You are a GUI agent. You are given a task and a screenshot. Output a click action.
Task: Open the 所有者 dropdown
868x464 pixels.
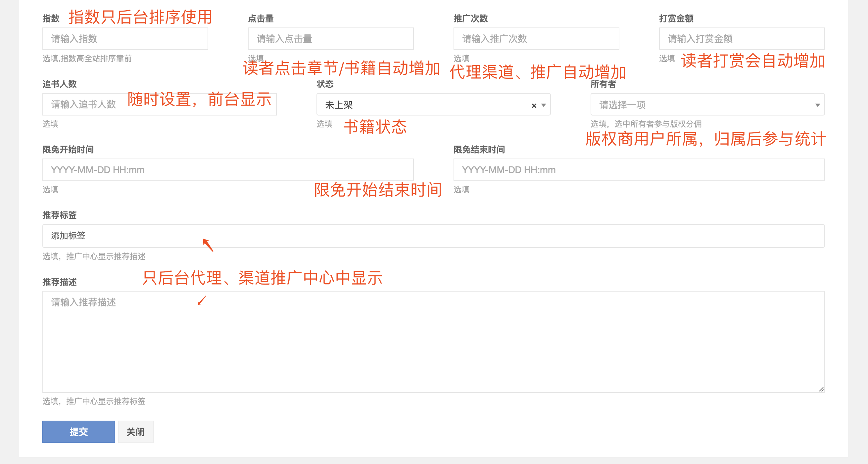click(707, 105)
